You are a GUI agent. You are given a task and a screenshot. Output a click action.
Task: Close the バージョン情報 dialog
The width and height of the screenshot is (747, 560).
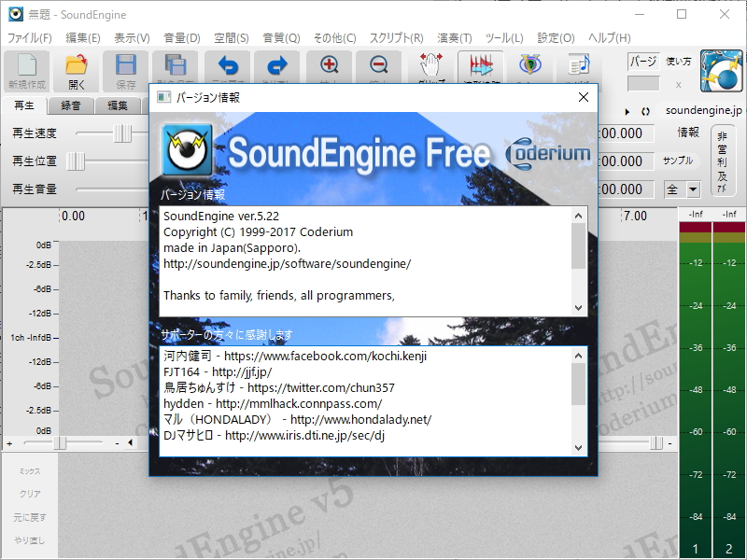pos(583,97)
